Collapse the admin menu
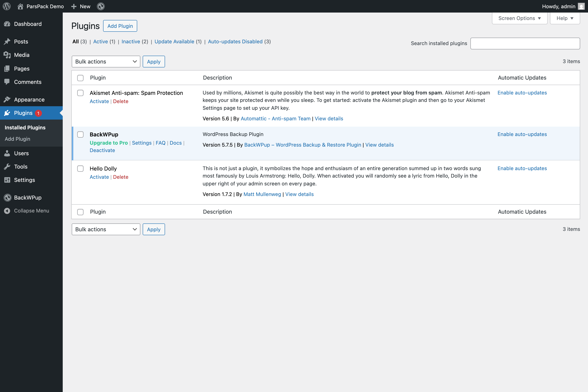The width and height of the screenshot is (588, 392). tap(31, 211)
